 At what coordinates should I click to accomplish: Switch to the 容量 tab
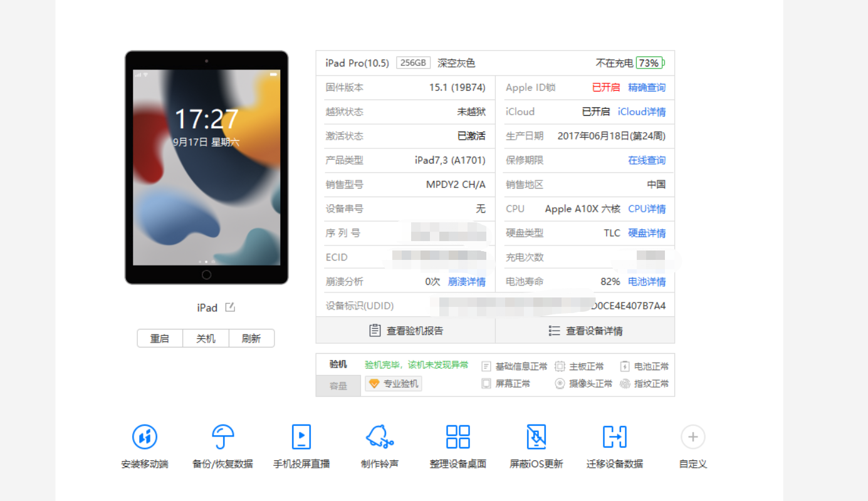coord(338,386)
